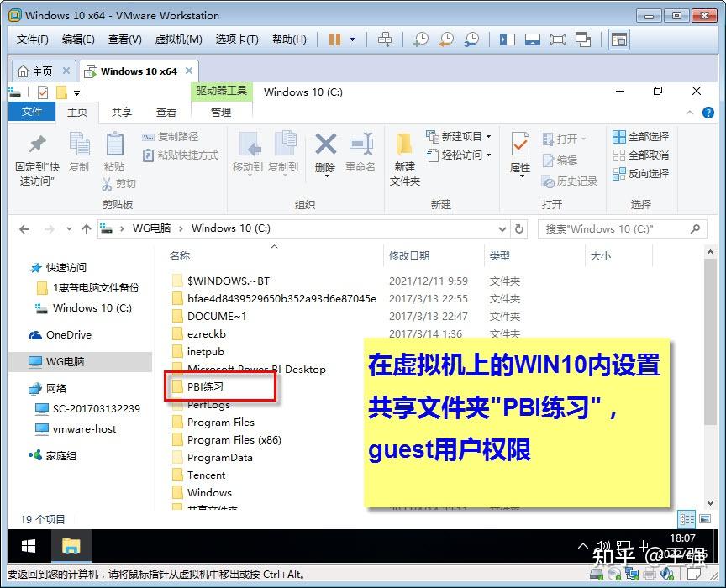This screenshot has width=726, height=588.
Task: Click 全部取消 select none
Action: click(641, 155)
